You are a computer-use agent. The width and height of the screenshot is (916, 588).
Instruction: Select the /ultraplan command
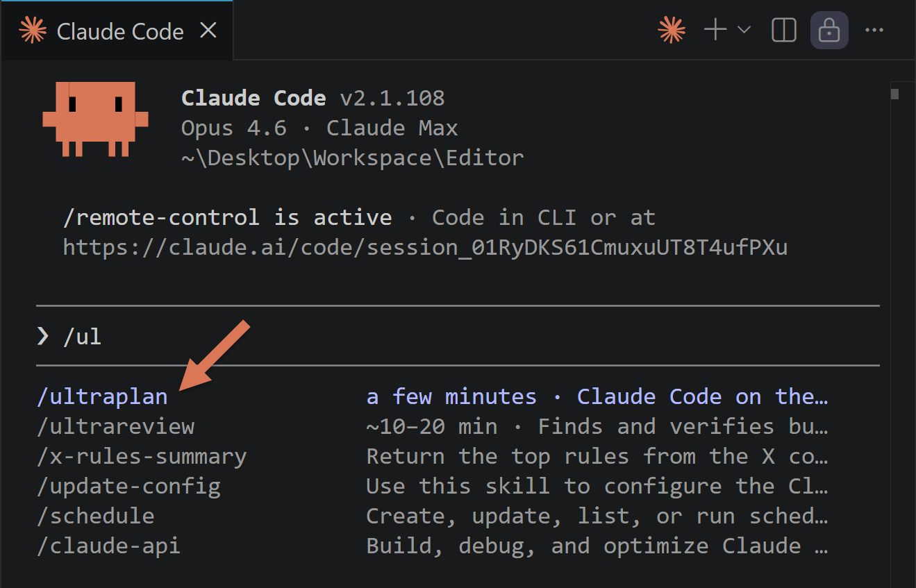click(101, 396)
